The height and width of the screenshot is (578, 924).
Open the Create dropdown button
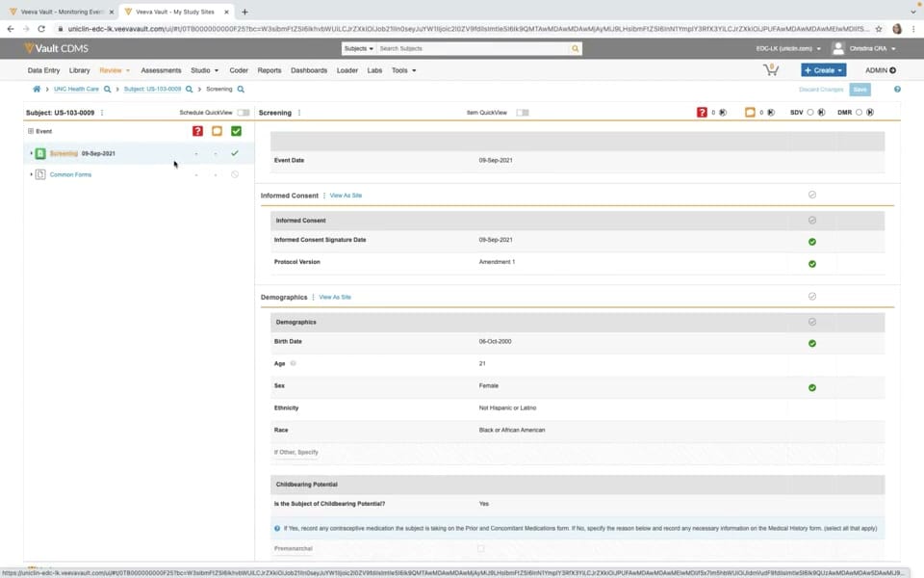(x=823, y=70)
